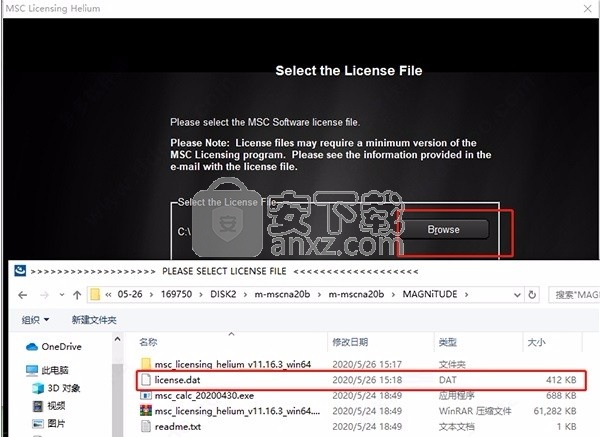Sort by 修改日期 column header
The height and width of the screenshot is (437, 600).
[350, 342]
